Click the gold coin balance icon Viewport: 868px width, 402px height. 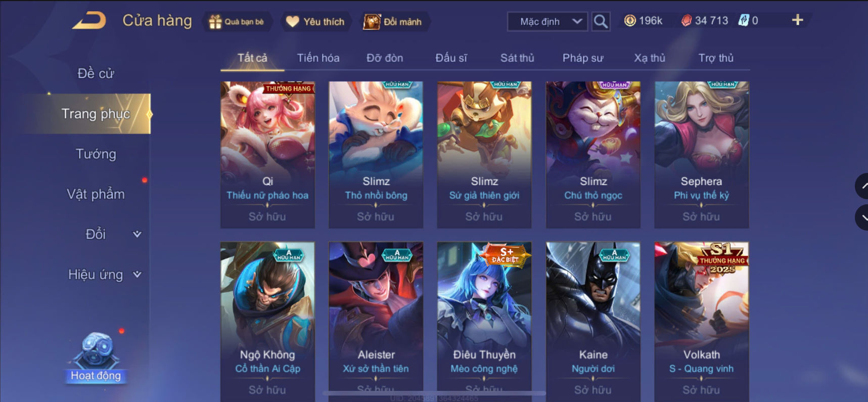[x=630, y=21]
